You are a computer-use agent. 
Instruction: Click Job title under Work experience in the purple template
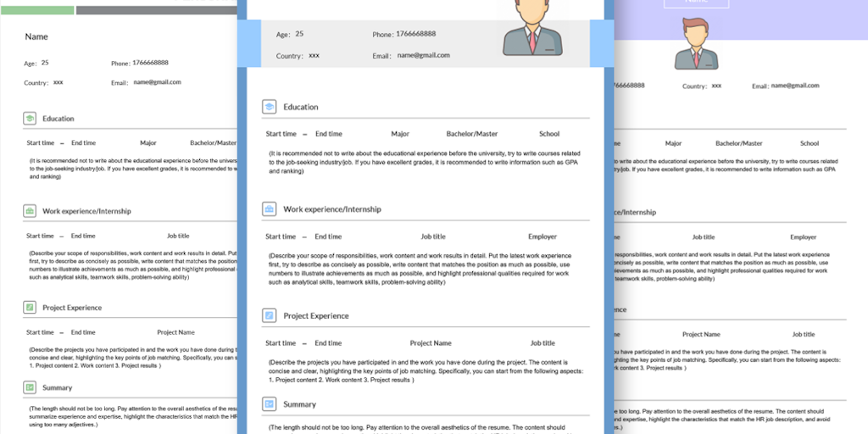tap(704, 237)
